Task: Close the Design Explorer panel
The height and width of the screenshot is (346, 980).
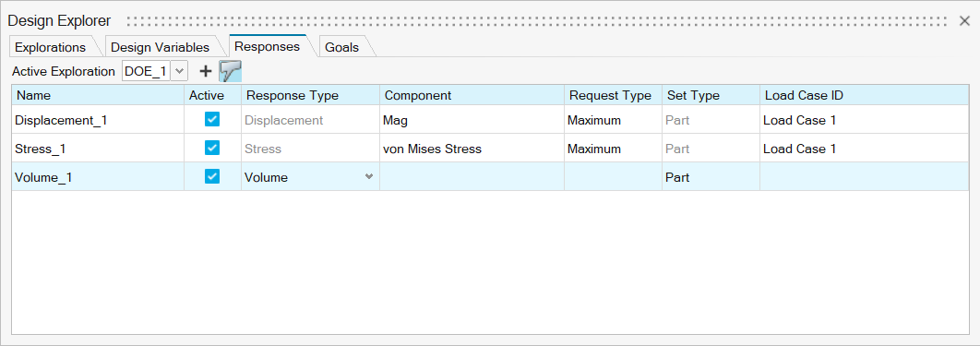Action: (964, 21)
